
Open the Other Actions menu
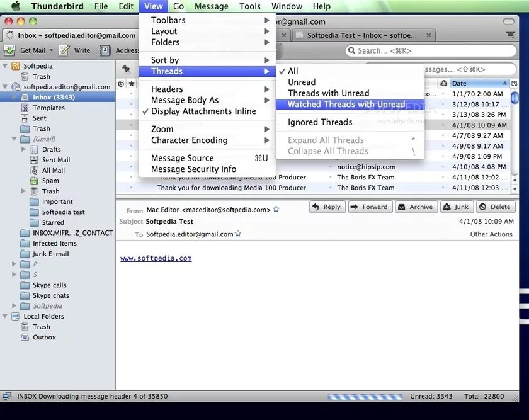coord(491,234)
